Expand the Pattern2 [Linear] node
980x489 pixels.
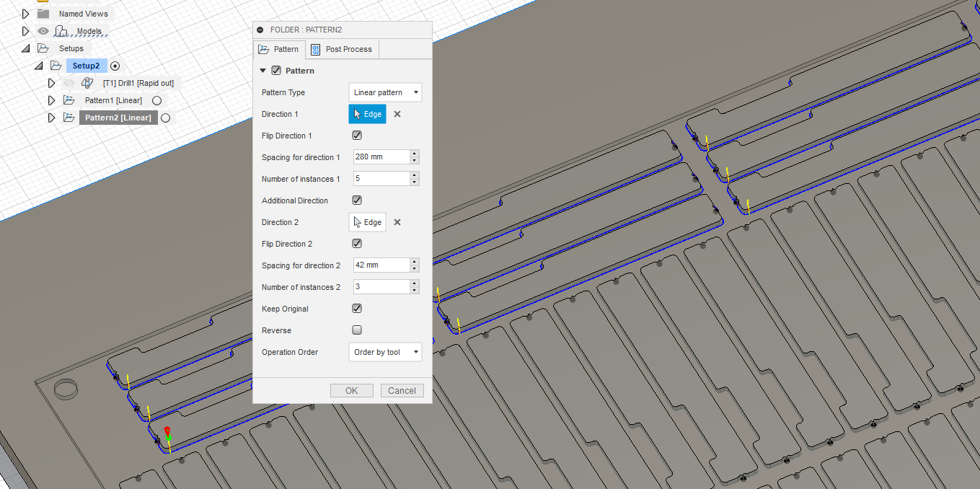pos(52,118)
